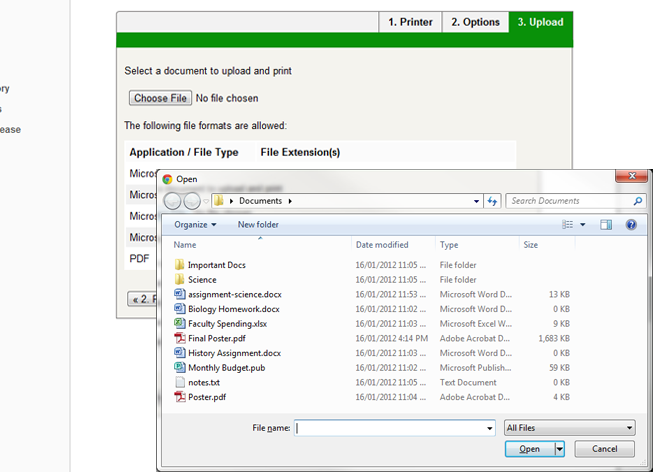Click the refresh icon beside the address bar

[492, 201]
